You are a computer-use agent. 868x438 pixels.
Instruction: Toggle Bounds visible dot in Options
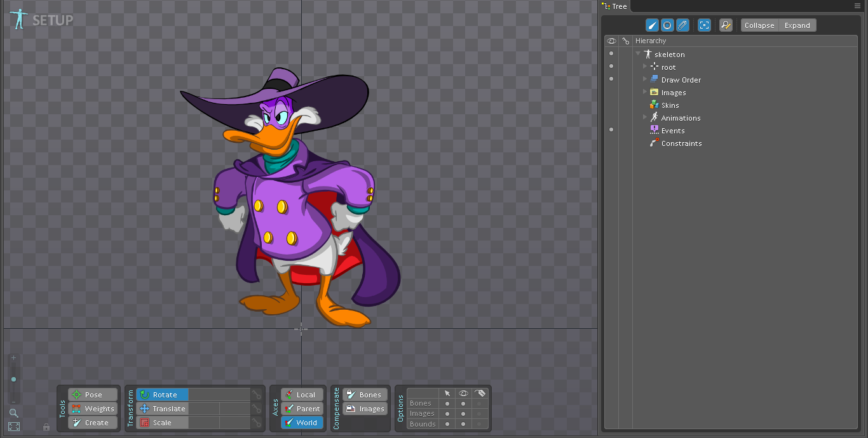(x=463, y=423)
